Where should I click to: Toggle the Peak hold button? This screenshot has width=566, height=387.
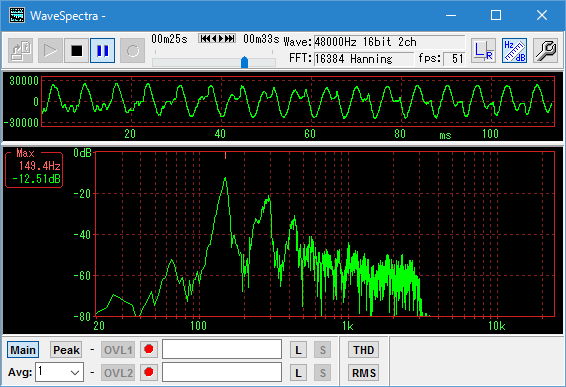(66, 350)
